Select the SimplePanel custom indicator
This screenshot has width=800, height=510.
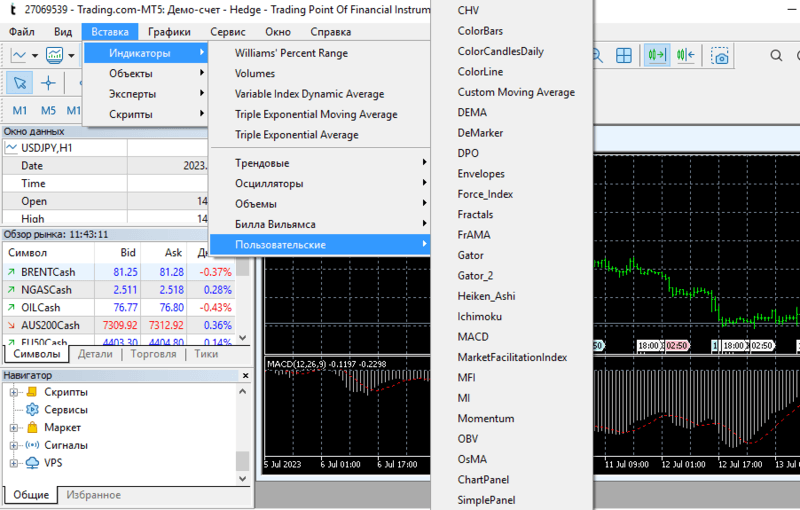[x=512, y=500]
